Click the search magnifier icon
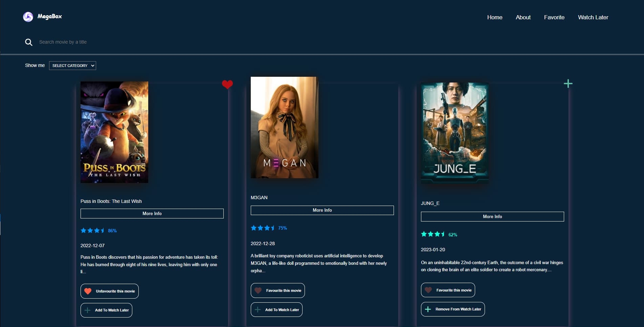Image resolution: width=644 pixels, height=327 pixels. [29, 42]
